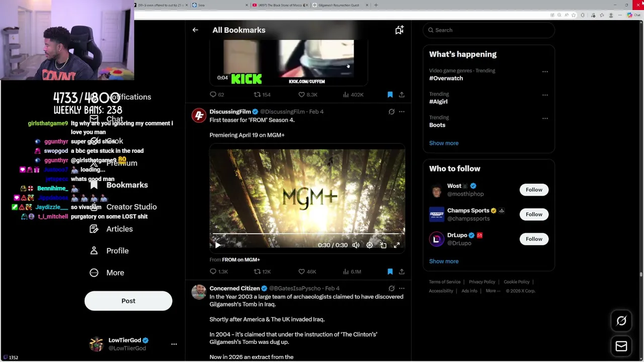
Task: Open the @DiscussingFilm handle link
Action: pos(282,112)
